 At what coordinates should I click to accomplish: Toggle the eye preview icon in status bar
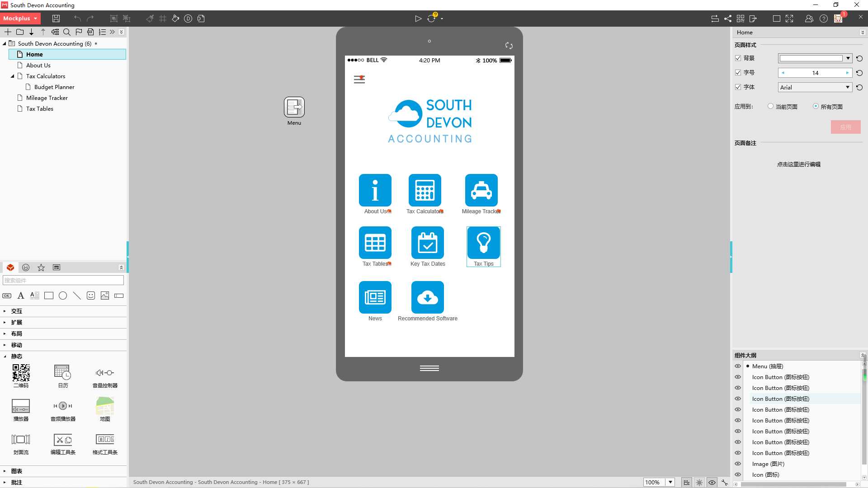pyautogui.click(x=712, y=483)
